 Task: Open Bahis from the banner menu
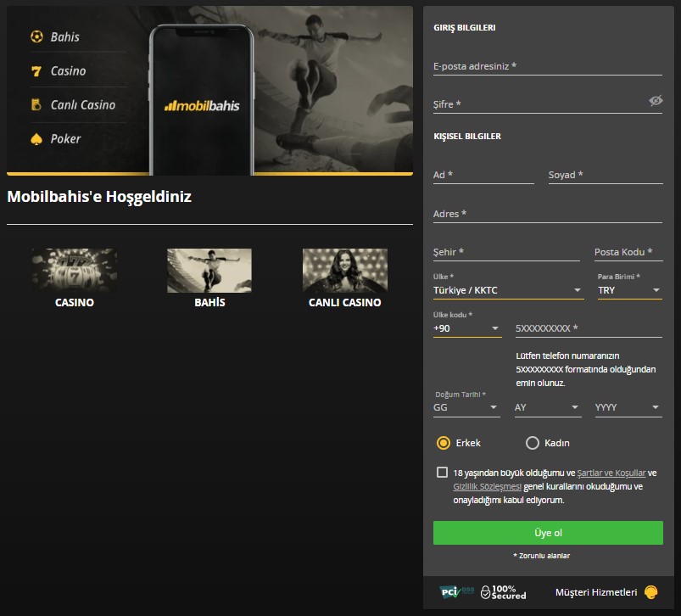pos(65,37)
